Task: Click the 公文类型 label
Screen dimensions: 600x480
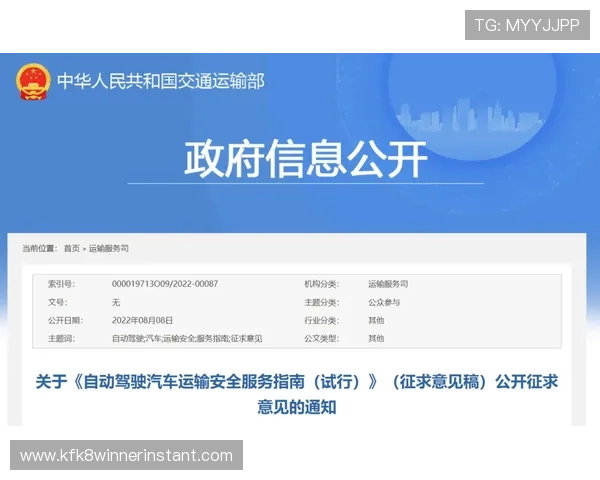Action: (322, 338)
